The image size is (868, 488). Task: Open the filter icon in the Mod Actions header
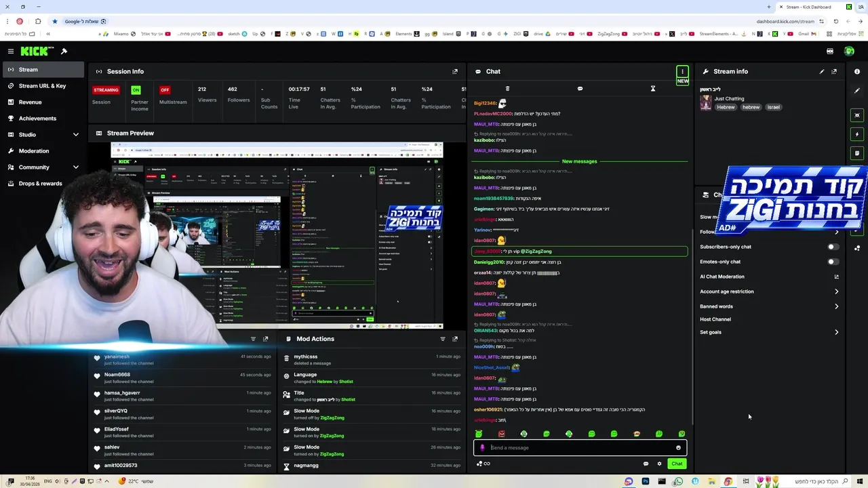coord(443,339)
